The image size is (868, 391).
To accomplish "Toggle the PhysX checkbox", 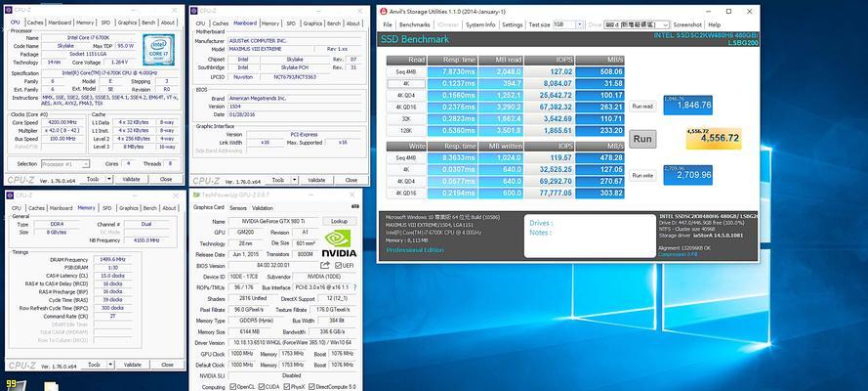I will (287, 386).
